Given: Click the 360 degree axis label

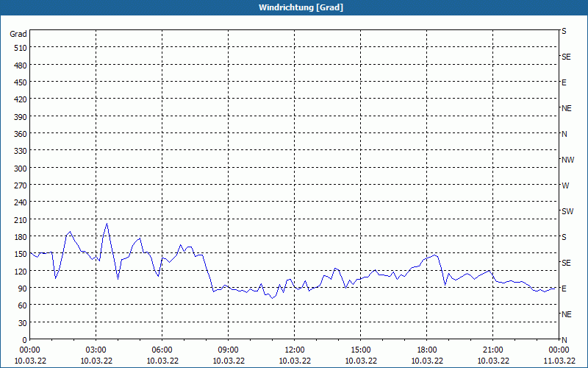Looking at the screenshot, I should tap(19, 134).
